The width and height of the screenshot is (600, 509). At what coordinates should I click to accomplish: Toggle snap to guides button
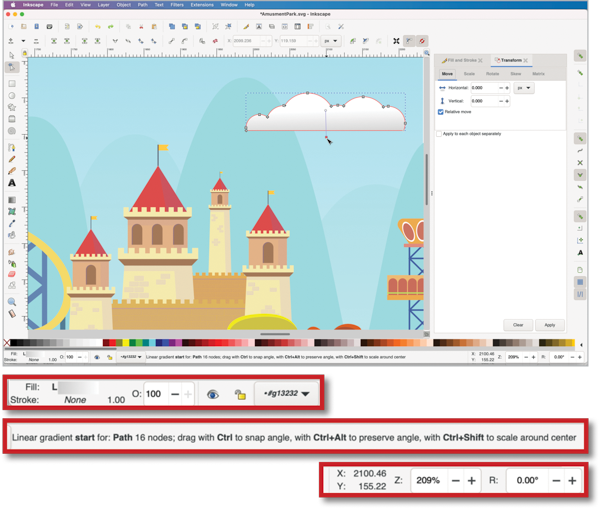click(580, 294)
